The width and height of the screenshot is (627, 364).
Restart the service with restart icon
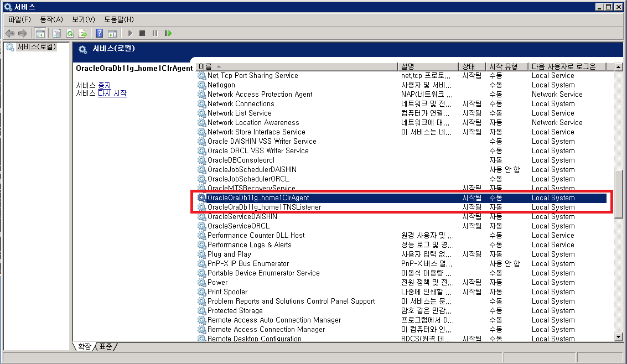[168, 33]
